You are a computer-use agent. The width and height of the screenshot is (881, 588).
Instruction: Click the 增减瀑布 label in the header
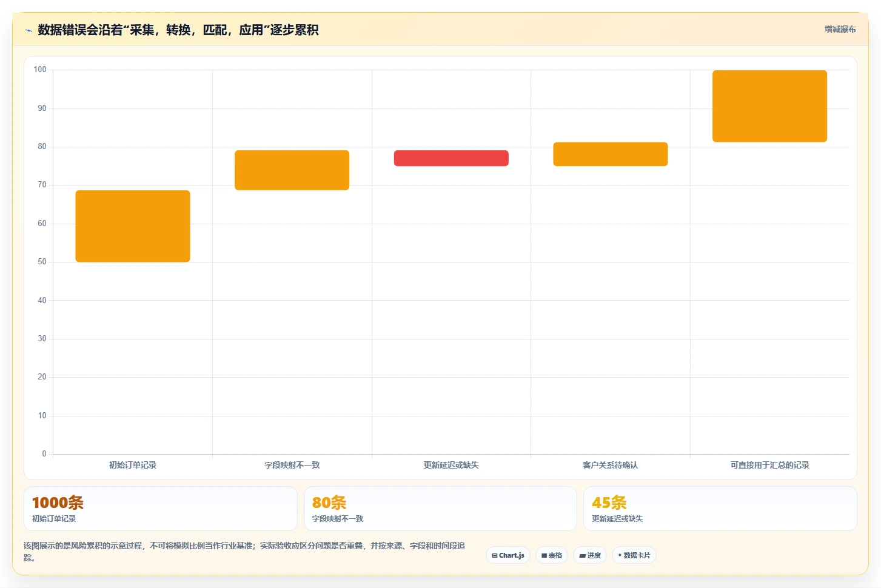pos(840,29)
